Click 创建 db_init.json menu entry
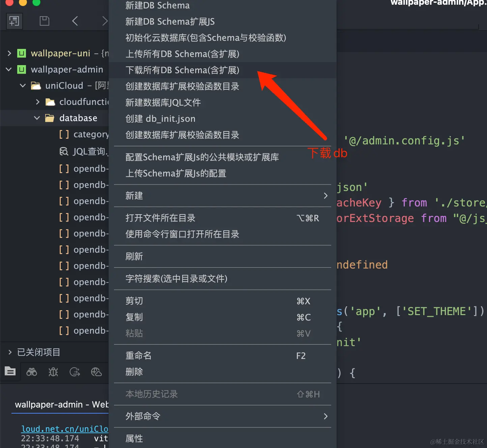Image resolution: width=487 pixels, height=448 pixels. (x=160, y=118)
